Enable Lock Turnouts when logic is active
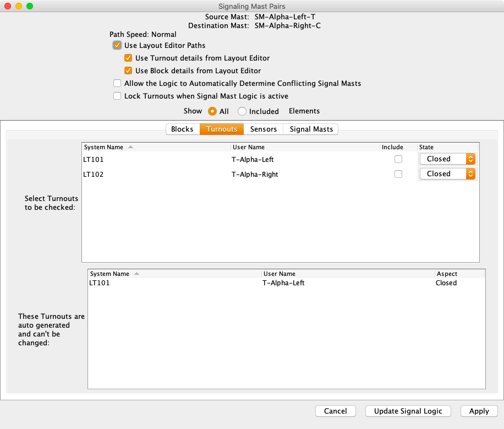 117,96
